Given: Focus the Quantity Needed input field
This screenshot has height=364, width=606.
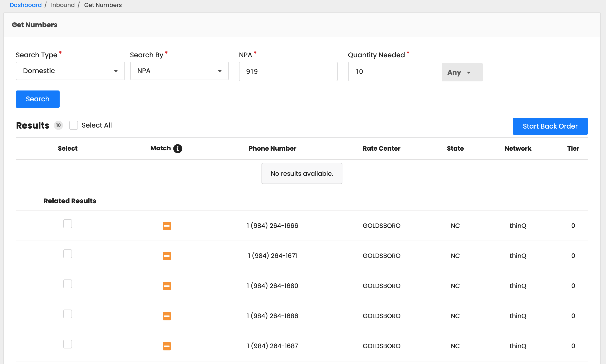Looking at the screenshot, I should tap(395, 71).
